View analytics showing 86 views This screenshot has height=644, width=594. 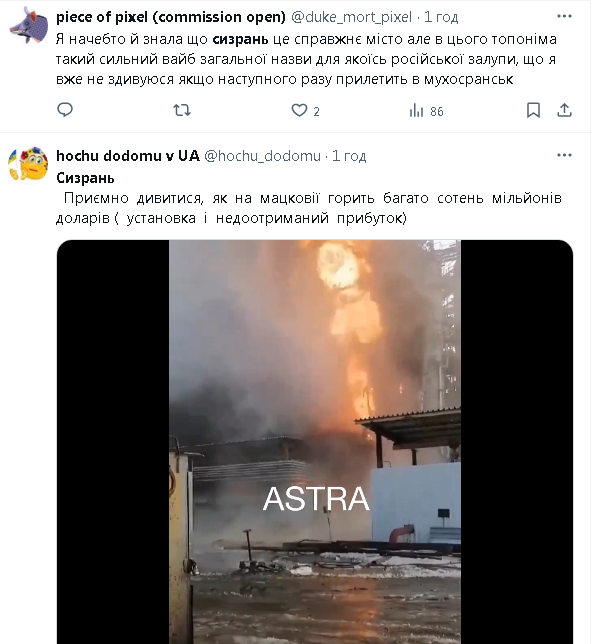(426, 111)
